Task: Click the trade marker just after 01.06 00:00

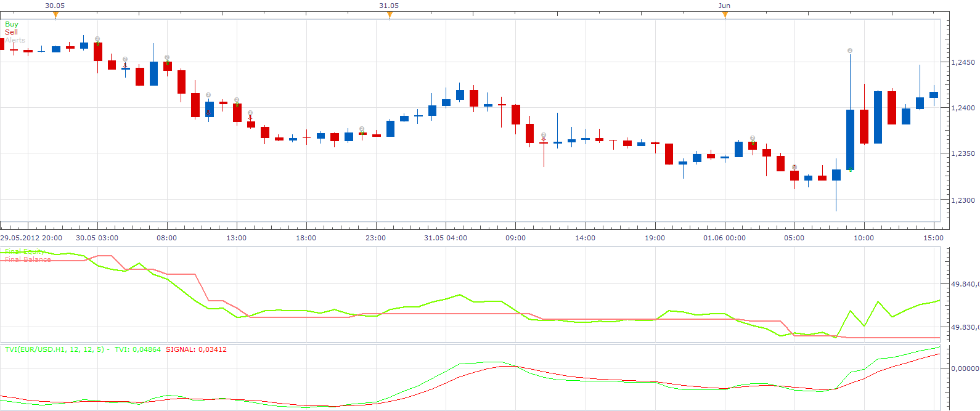Action: point(753,138)
